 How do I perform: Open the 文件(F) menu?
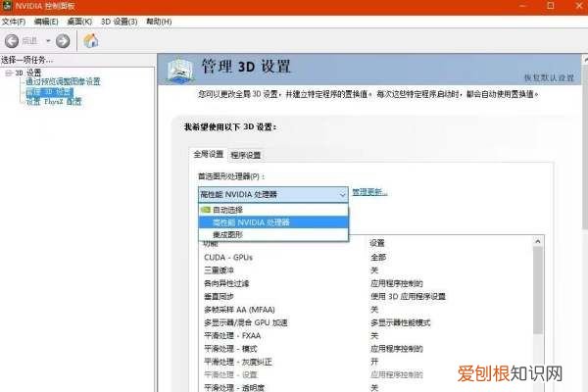point(14,22)
